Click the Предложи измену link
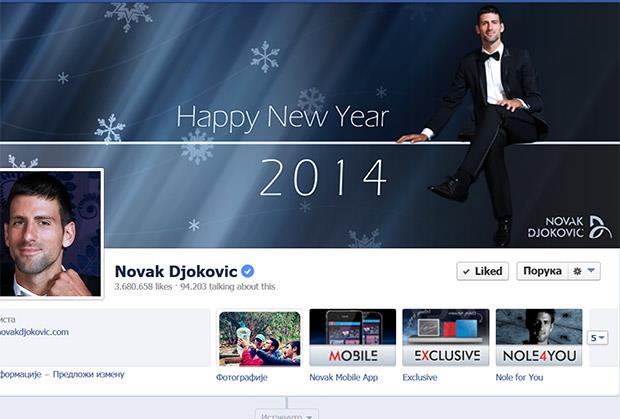Screen dimensions: 620x419 tap(89, 374)
